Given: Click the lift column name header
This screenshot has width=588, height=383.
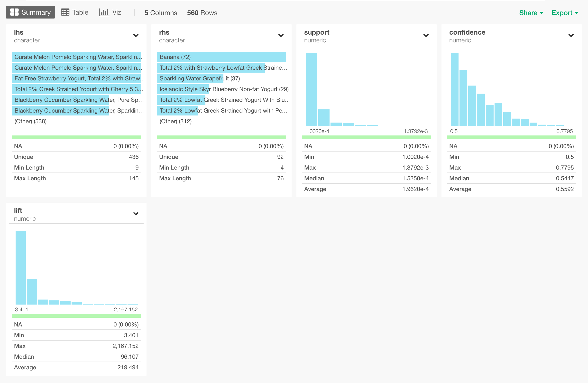Looking at the screenshot, I should (x=18, y=211).
